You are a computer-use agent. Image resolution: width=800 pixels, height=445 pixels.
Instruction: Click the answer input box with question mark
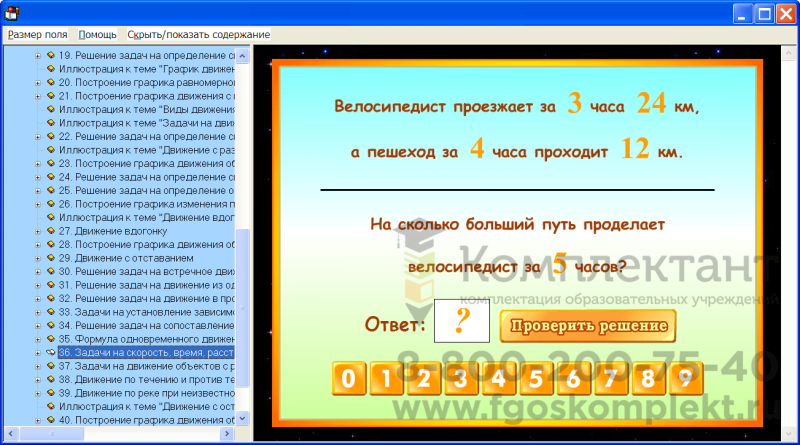tap(462, 321)
